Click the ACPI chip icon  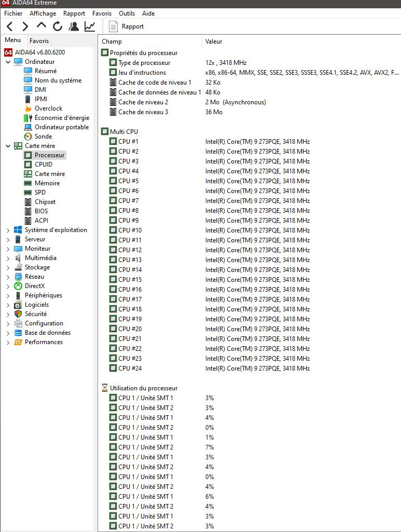click(28, 221)
